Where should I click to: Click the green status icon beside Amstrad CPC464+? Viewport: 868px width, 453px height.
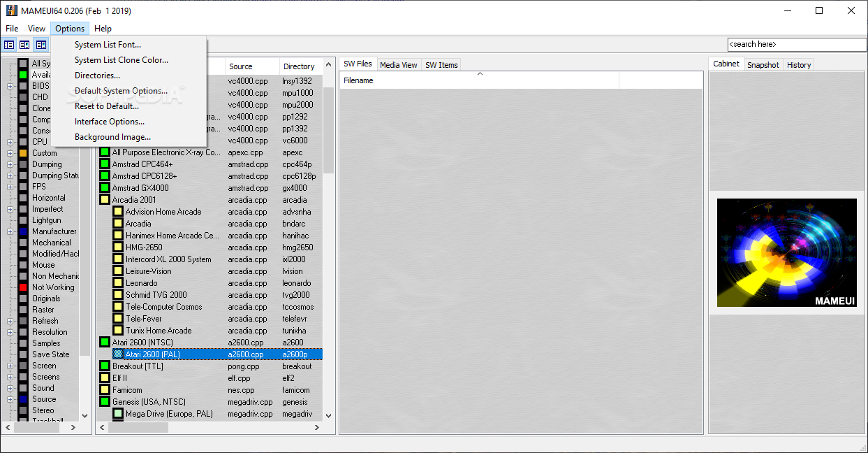pyautogui.click(x=105, y=164)
